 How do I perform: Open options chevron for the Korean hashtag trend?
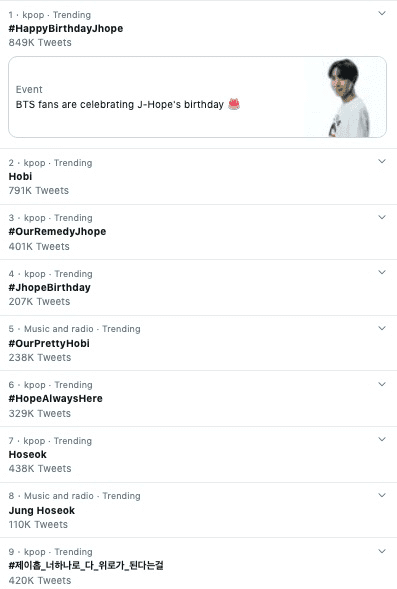pos(382,551)
